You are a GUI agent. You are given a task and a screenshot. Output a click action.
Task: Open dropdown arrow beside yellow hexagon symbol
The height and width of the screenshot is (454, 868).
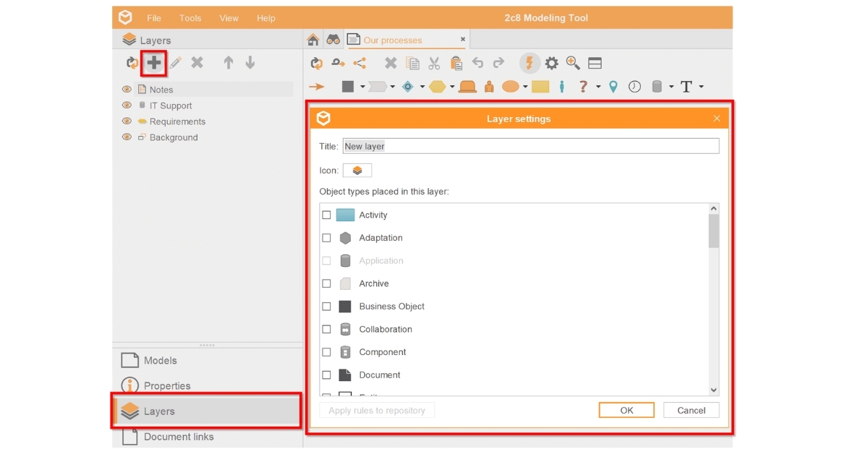click(x=452, y=87)
